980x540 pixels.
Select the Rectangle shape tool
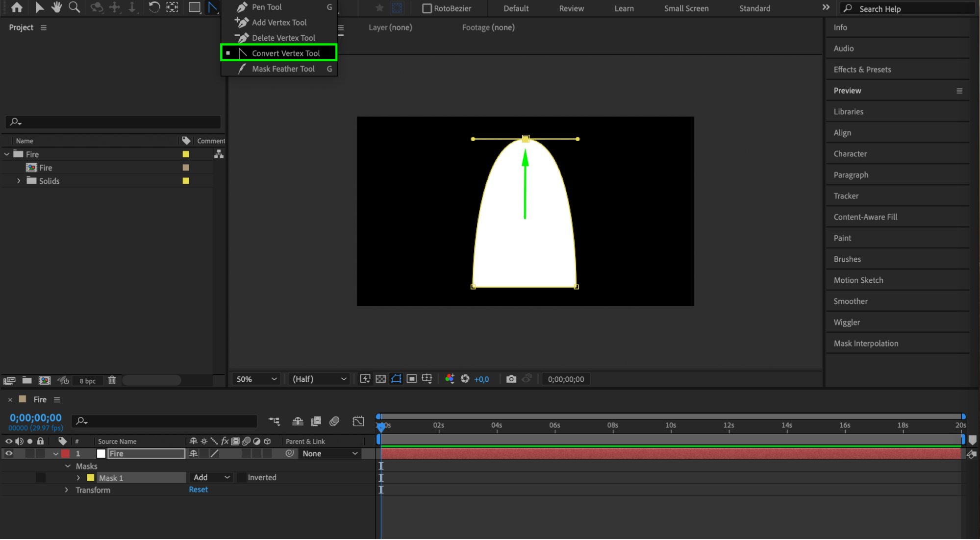195,7
